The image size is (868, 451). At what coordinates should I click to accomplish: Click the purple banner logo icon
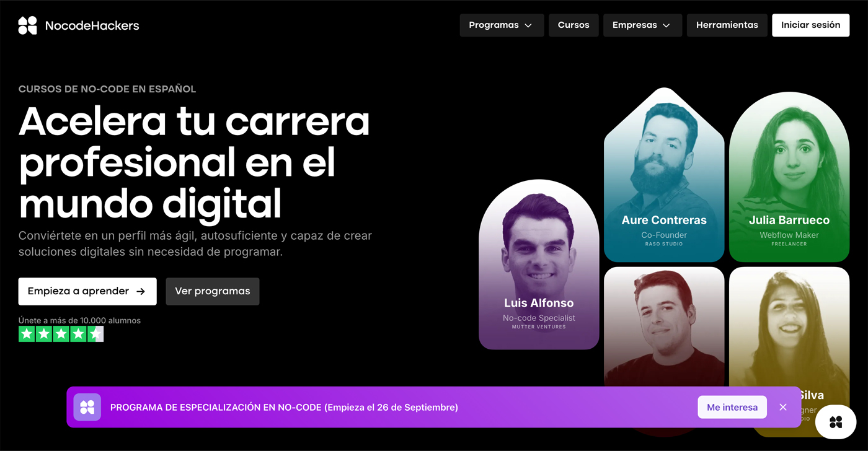pos(87,407)
